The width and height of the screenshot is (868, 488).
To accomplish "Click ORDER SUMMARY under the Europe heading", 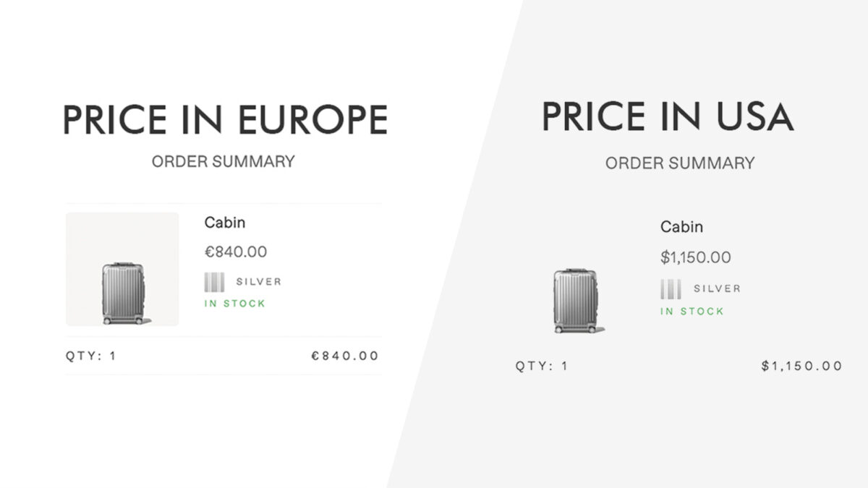I will (224, 161).
